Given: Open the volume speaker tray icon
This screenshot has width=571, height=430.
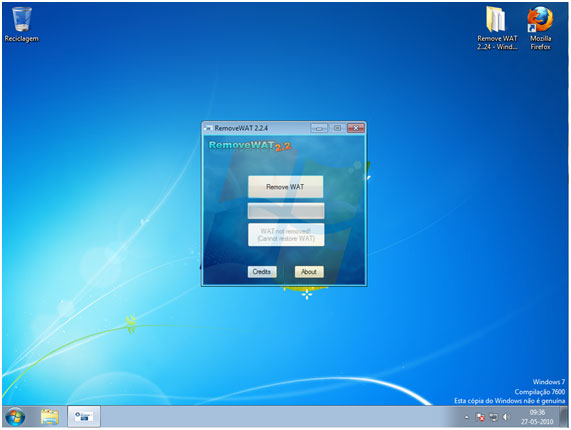Looking at the screenshot, I should coord(507,417).
